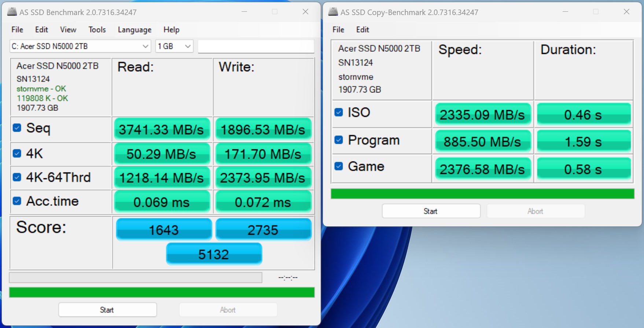Uncheck the Program copy test checkbox
This screenshot has width=644, height=328.
339,140
